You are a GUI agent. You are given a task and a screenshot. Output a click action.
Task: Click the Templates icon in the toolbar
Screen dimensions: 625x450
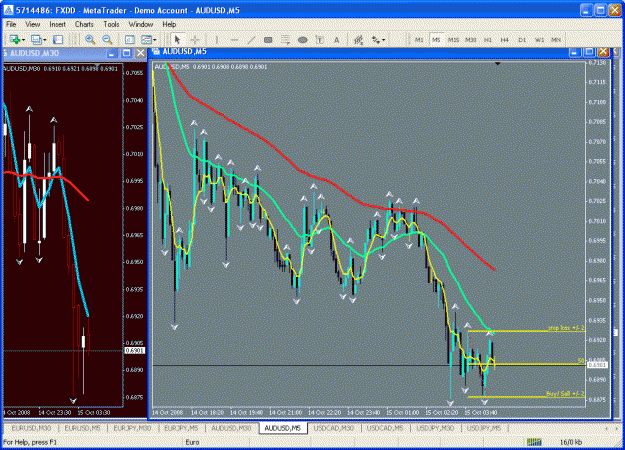point(146,39)
